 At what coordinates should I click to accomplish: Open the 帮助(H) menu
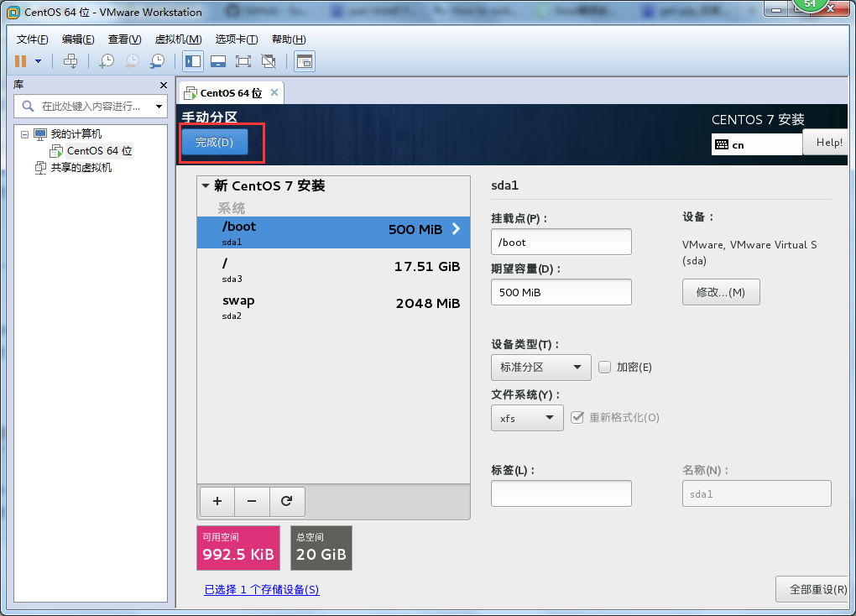click(289, 39)
